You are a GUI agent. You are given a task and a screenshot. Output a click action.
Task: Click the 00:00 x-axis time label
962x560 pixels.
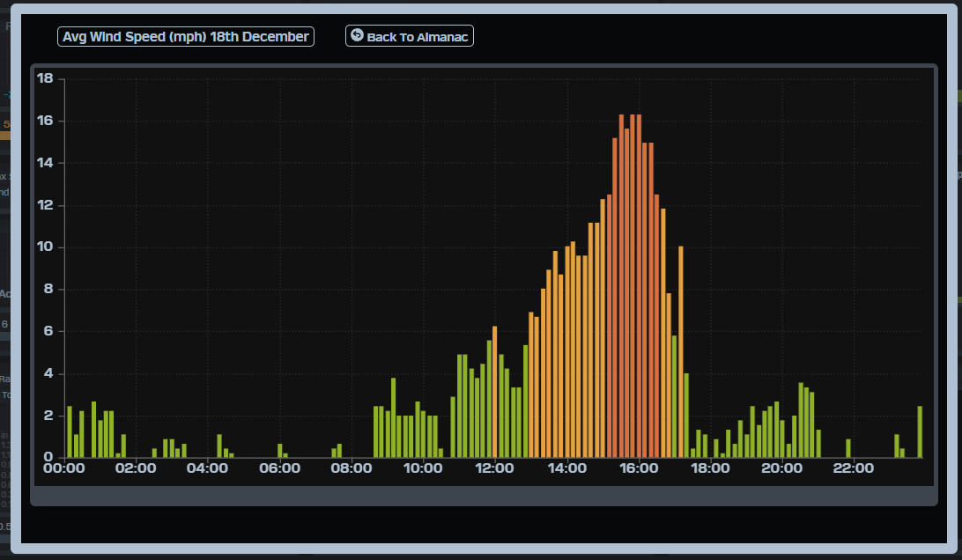pyautogui.click(x=63, y=468)
